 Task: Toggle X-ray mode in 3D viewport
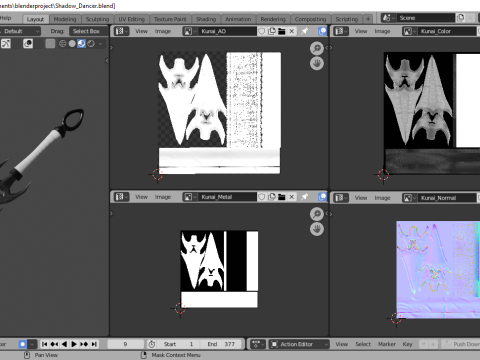(x=50, y=44)
